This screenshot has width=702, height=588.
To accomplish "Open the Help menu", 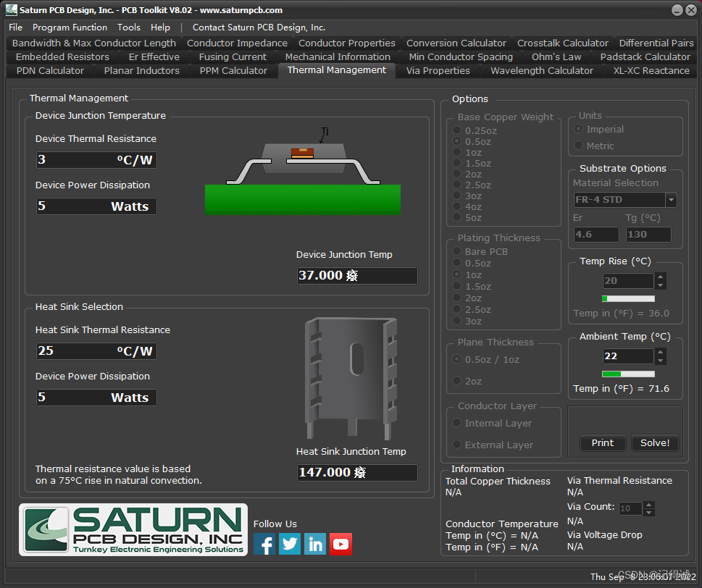I will (160, 28).
